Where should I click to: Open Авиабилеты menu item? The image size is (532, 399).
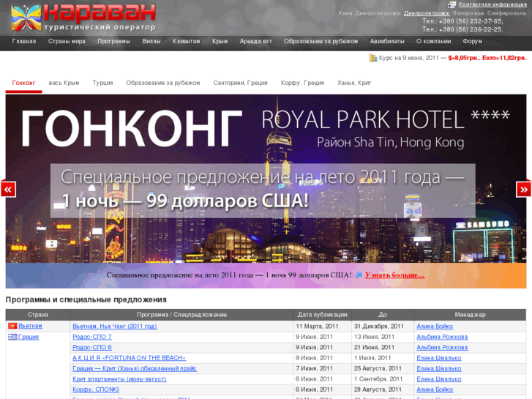coord(387,41)
